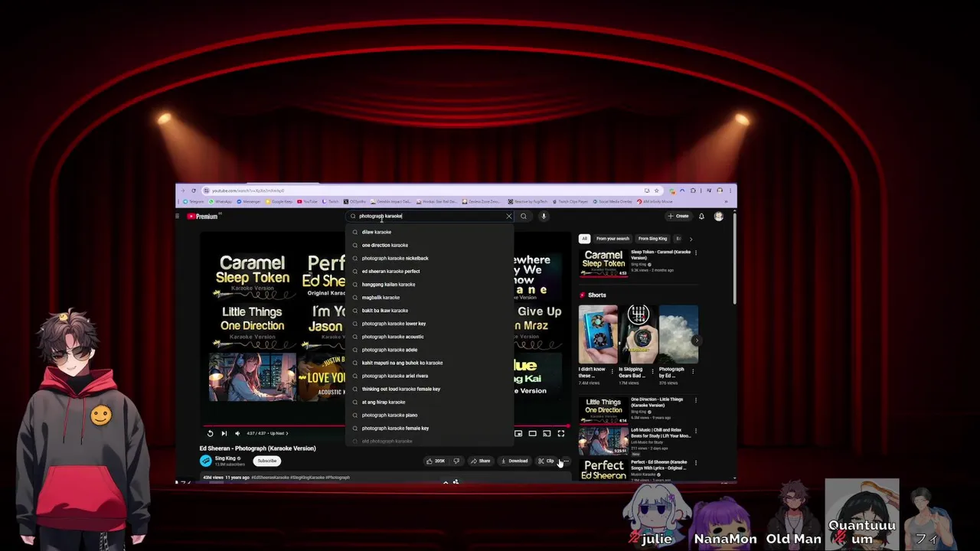Select suggestion 'ed sheeran karaoke perfect'

coord(429,271)
